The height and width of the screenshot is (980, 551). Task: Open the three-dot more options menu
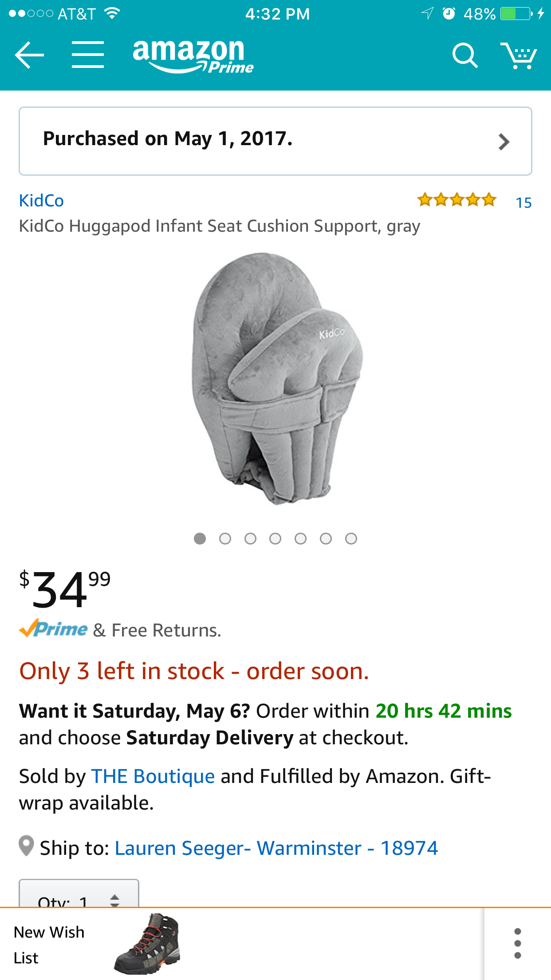point(517,943)
